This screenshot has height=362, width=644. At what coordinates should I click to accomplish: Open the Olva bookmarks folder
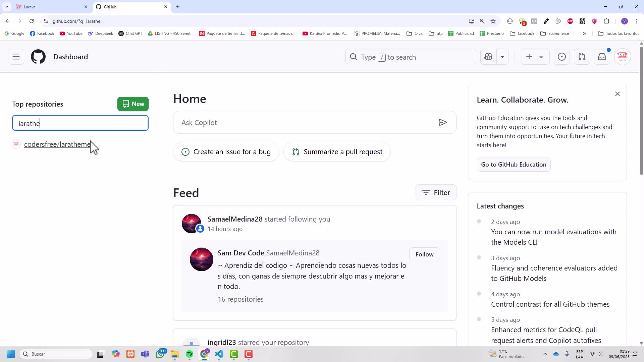[x=415, y=34]
